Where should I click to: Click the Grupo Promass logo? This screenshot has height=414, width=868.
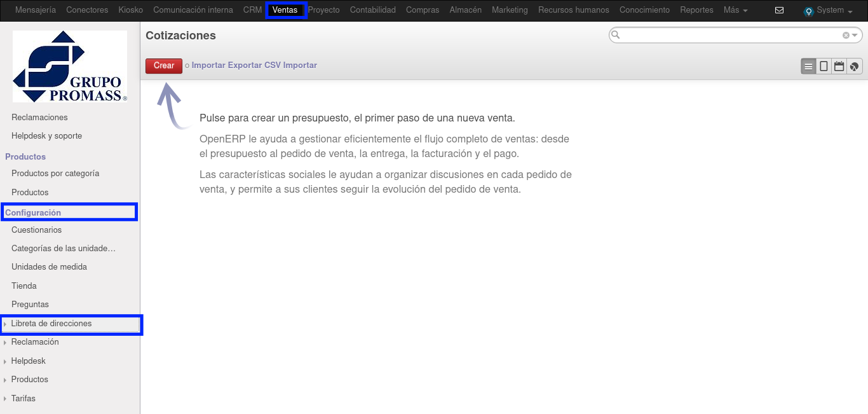coord(70,66)
